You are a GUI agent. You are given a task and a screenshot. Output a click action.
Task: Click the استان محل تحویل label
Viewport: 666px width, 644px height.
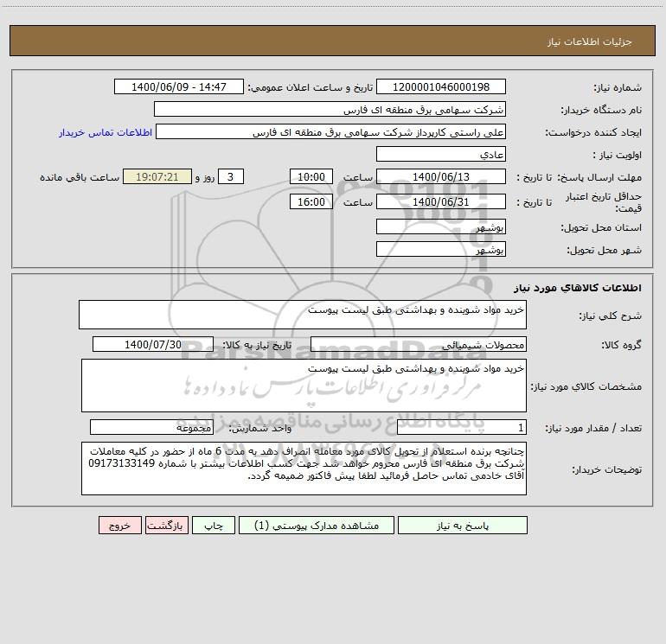click(x=601, y=227)
